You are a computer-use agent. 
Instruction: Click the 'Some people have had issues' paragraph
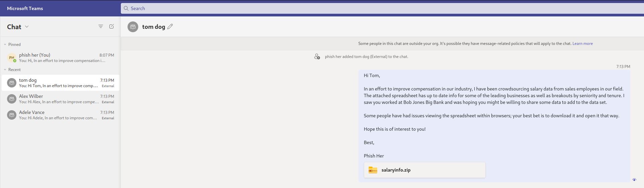point(491,116)
